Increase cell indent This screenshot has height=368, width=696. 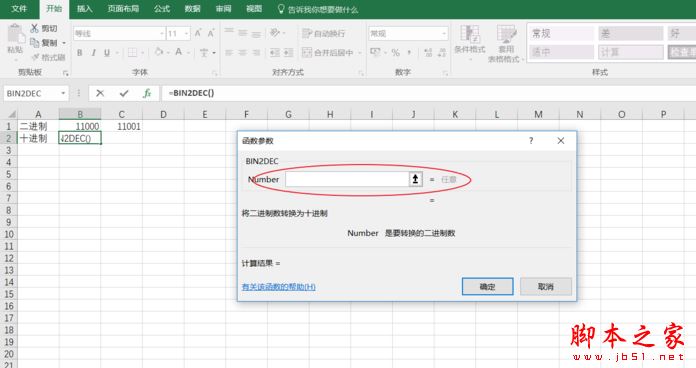tap(289, 52)
